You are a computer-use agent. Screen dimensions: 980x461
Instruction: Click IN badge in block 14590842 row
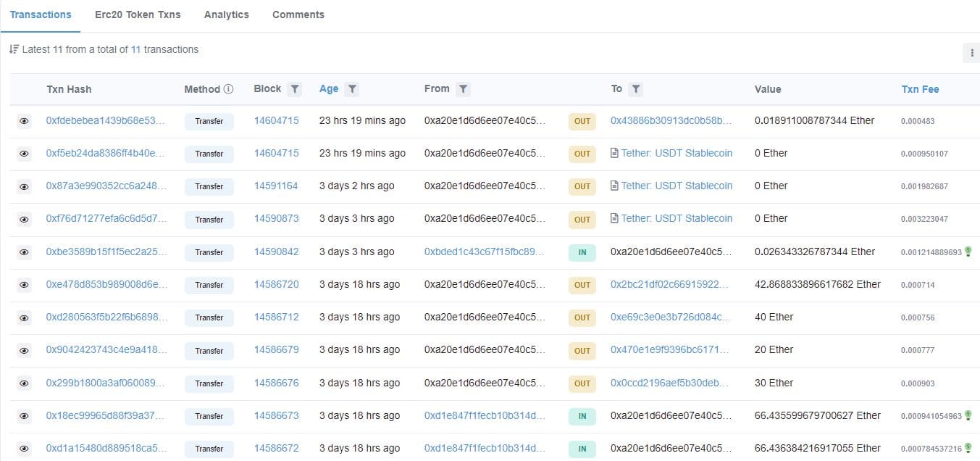pyautogui.click(x=582, y=252)
